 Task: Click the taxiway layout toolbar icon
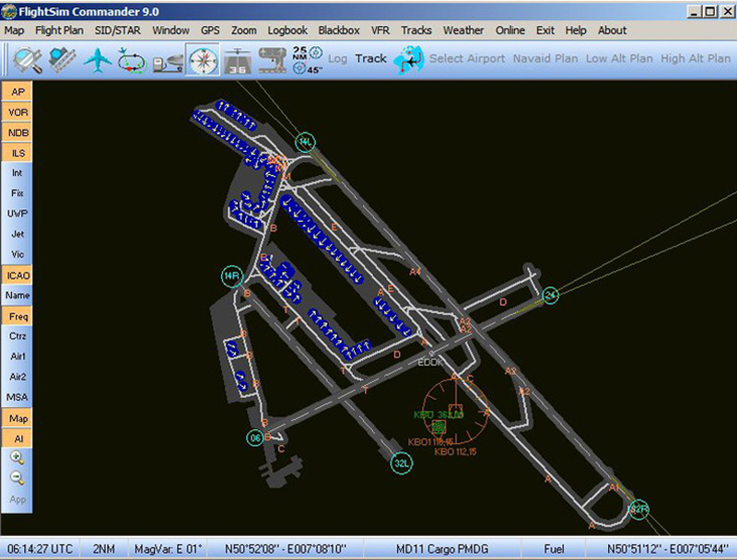[272, 60]
